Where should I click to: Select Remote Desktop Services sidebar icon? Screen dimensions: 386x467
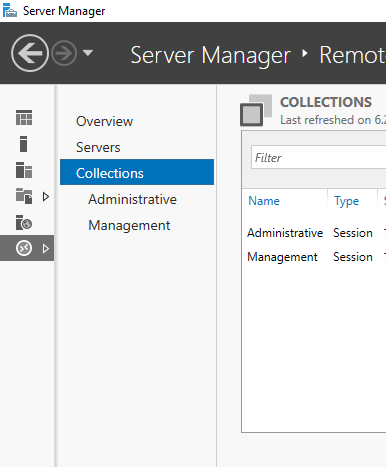tap(24, 248)
